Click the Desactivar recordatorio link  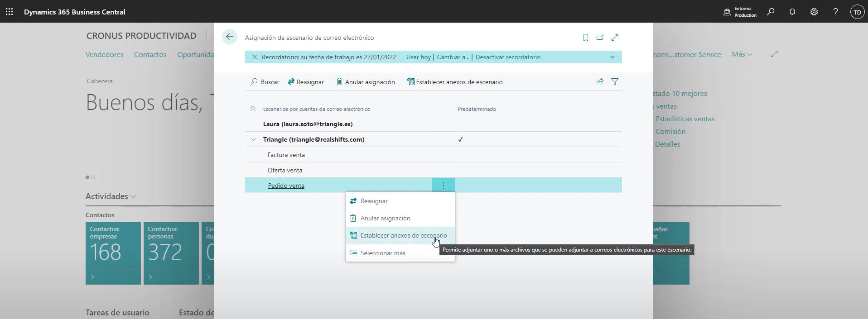pos(507,57)
